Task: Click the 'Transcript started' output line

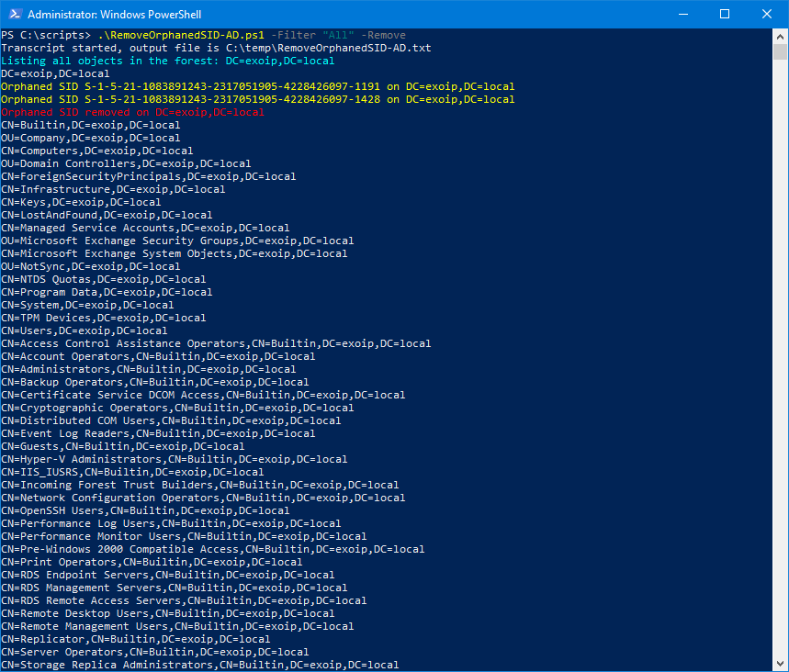Action: click(x=216, y=48)
